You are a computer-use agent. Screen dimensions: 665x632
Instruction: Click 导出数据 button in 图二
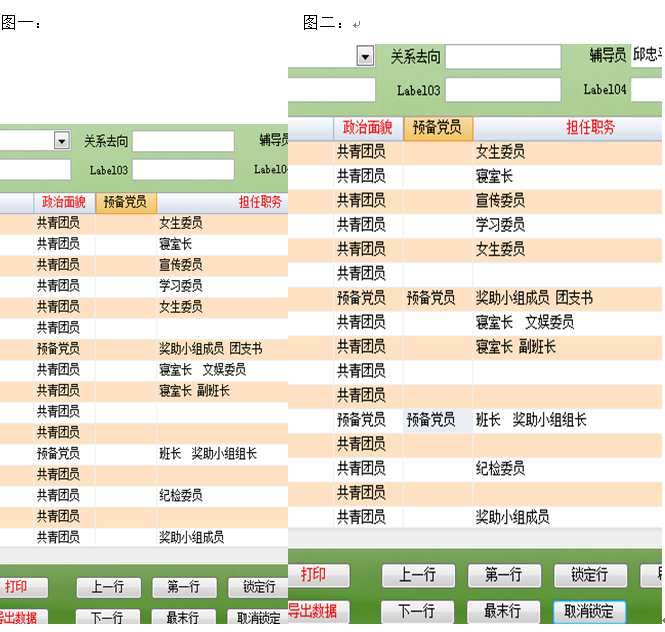319,612
